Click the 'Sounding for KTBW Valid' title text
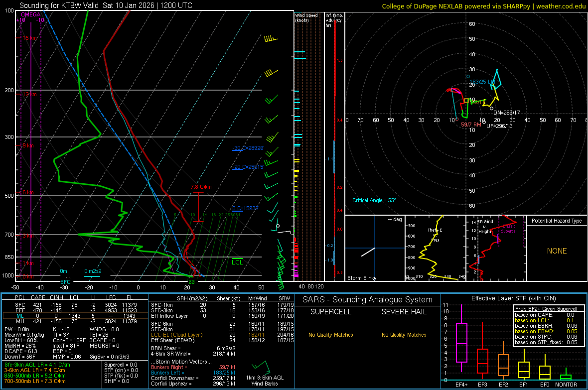588x390 pixels. (59, 5)
